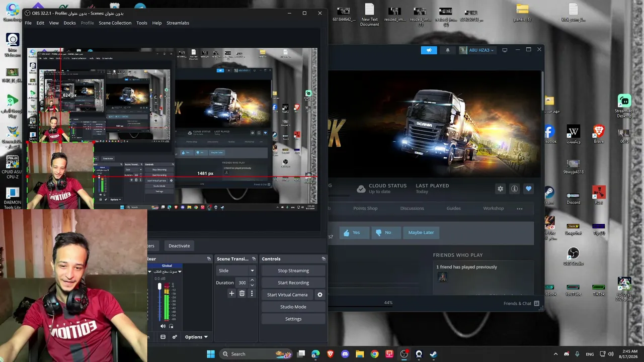Open Windows Start menu

[210, 354]
